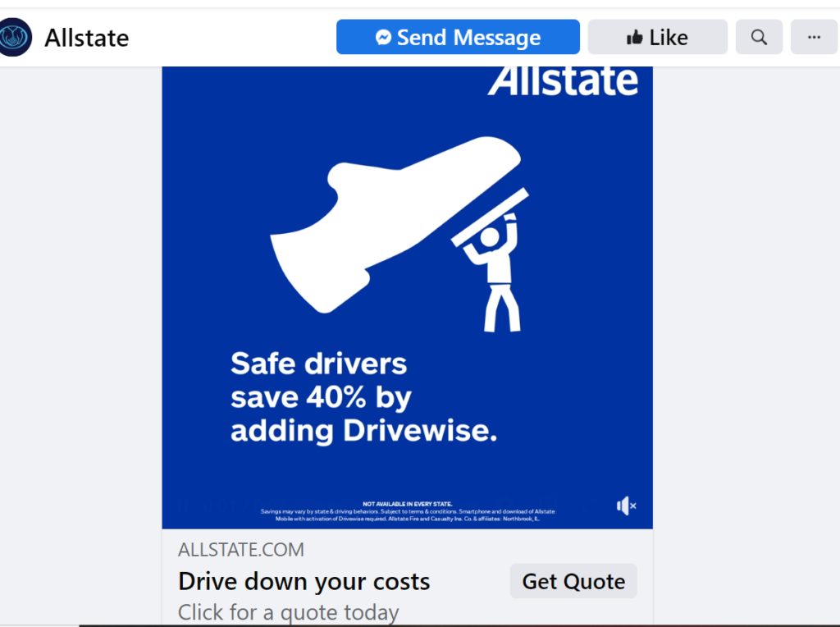
Task: Click the white shoe graphic in the ad
Action: tap(395, 224)
